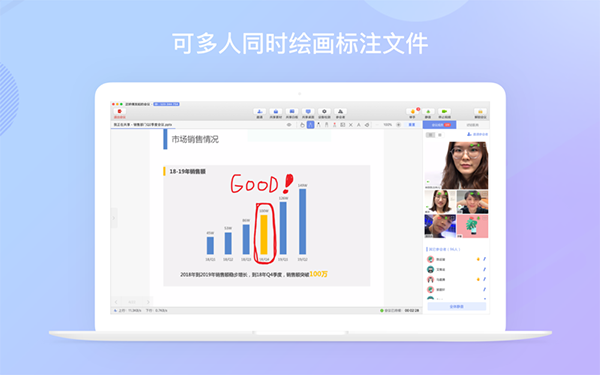Toggle the third participant's microphone icon
This screenshot has width=600, height=375.
click(x=484, y=279)
